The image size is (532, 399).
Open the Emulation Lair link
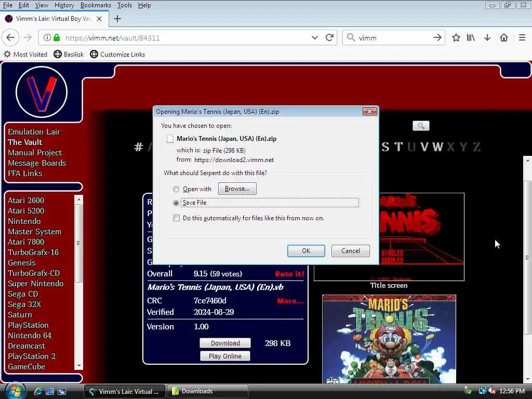click(34, 131)
